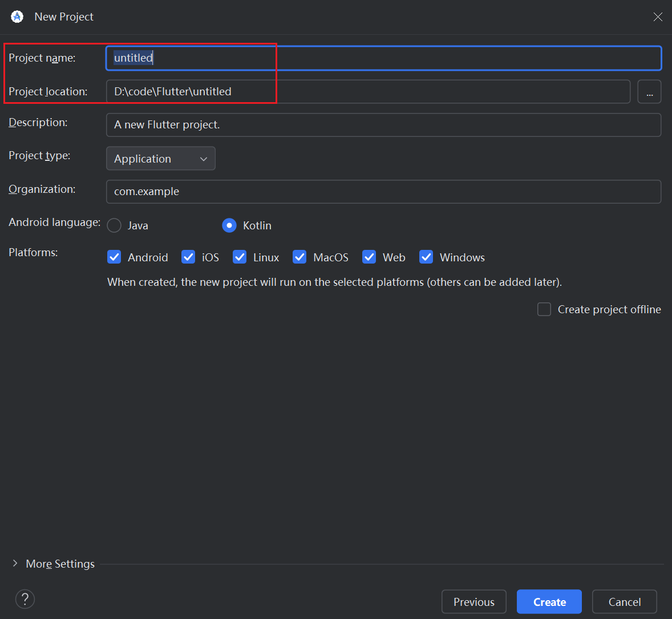Screen dimensions: 672x619
Task: Uncheck the iOS platform checkbox
Action: click(x=188, y=257)
